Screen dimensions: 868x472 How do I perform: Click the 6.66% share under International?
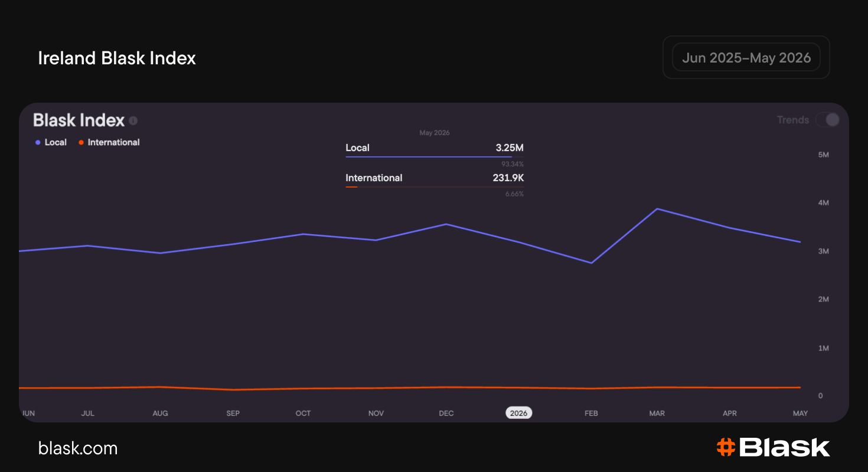point(514,194)
